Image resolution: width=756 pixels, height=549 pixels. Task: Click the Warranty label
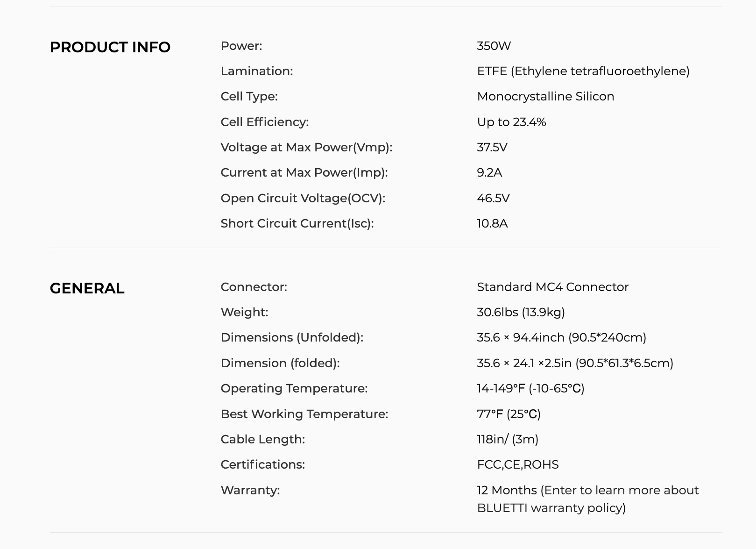coord(250,490)
